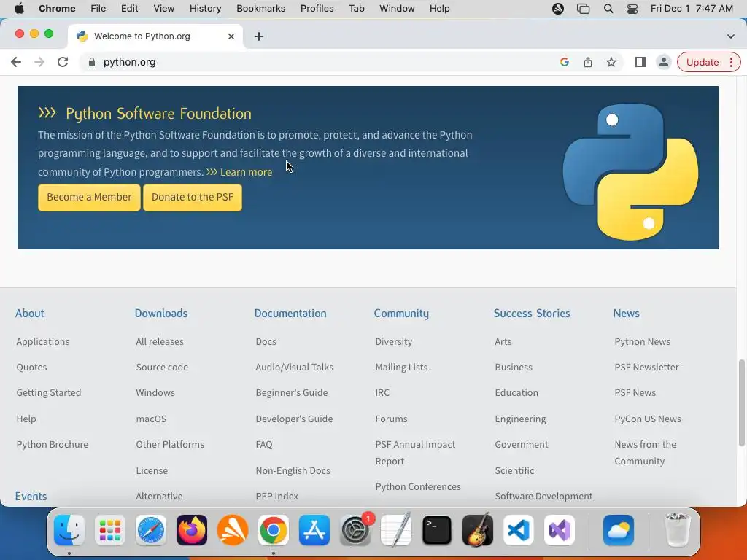The width and height of the screenshot is (747, 560).
Task: Open the Bookmarks menu
Action: click(x=260, y=9)
